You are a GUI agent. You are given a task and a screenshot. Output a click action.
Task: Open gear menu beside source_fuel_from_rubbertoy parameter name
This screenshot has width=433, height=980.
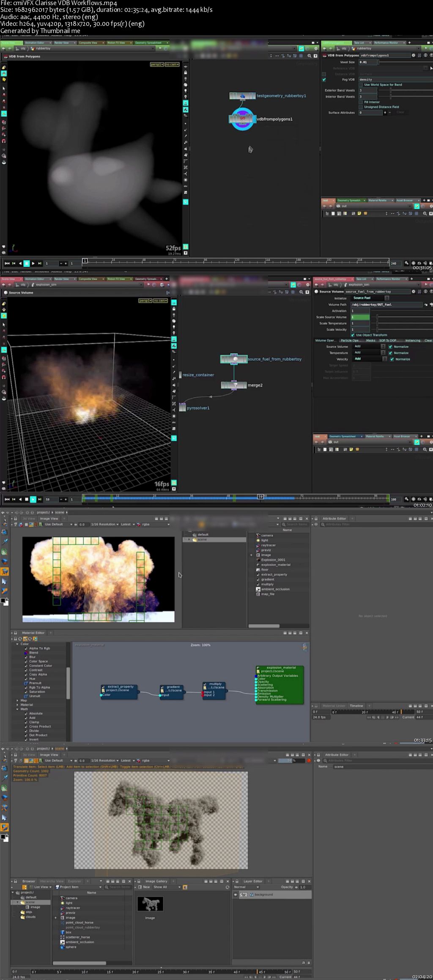click(414, 291)
